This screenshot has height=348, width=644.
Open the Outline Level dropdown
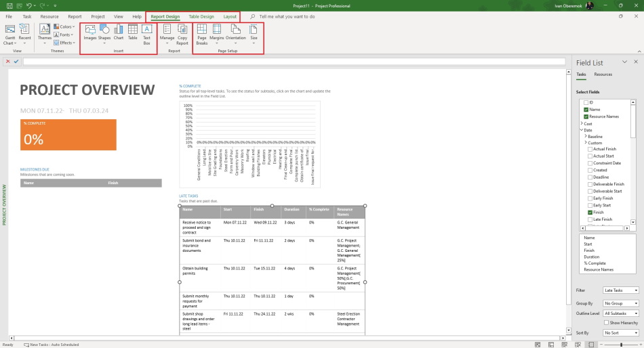(x=620, y=313)
